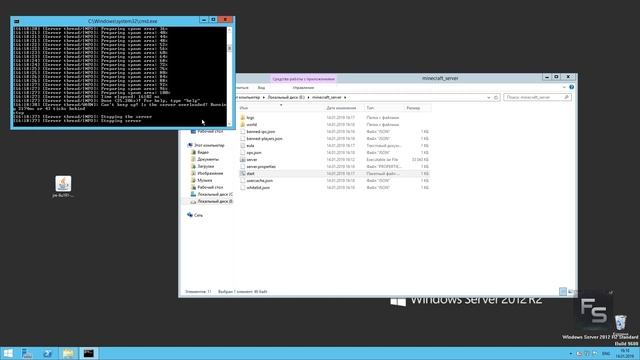Screen dimensions: 640x360
Task: Select the logs folder
Action: coord(250,118)
